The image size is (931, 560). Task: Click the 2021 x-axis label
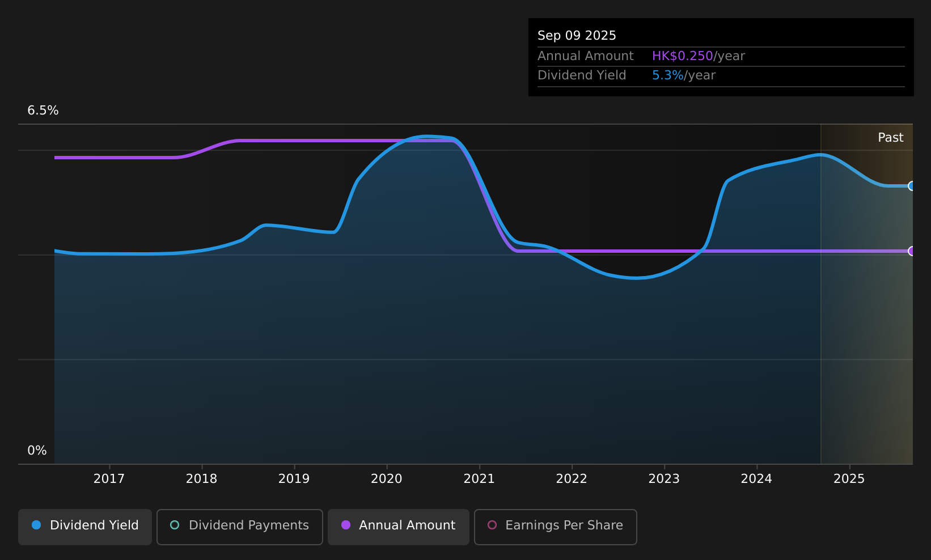[479, 479]
